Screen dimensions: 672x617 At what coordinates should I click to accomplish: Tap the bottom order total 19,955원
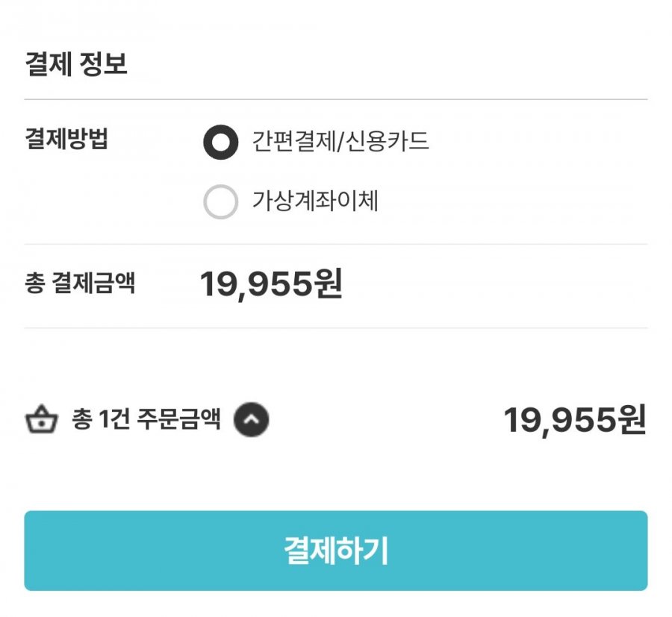coord(575,419)
